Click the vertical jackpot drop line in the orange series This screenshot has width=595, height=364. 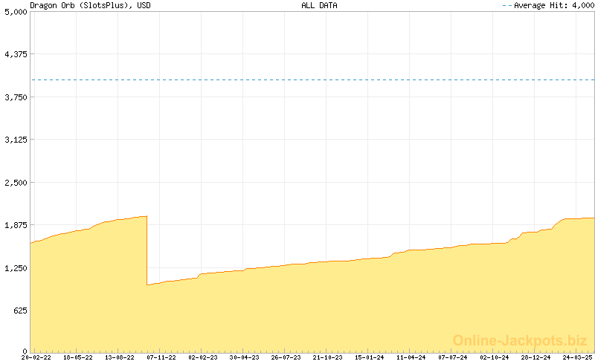[x=147, y=250]
